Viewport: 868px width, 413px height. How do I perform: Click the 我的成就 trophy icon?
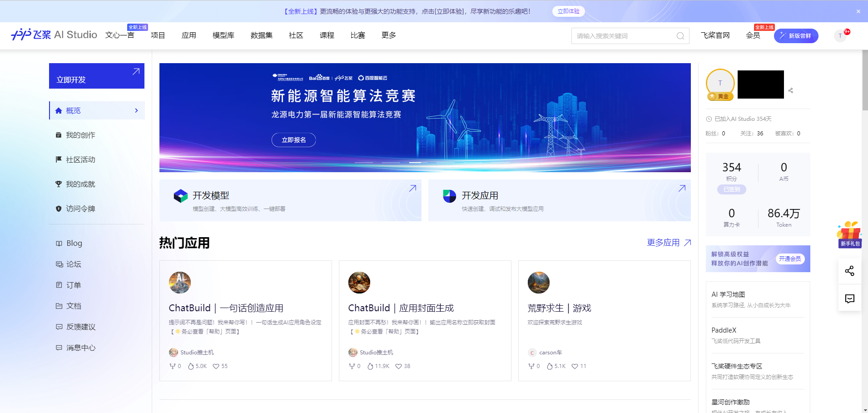[x=59, y=184]
